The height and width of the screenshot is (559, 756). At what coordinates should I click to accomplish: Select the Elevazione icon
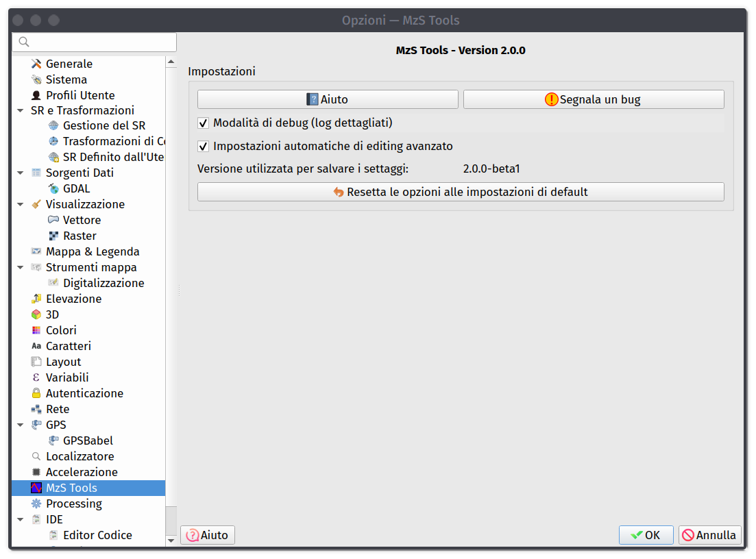pos(36,299)
